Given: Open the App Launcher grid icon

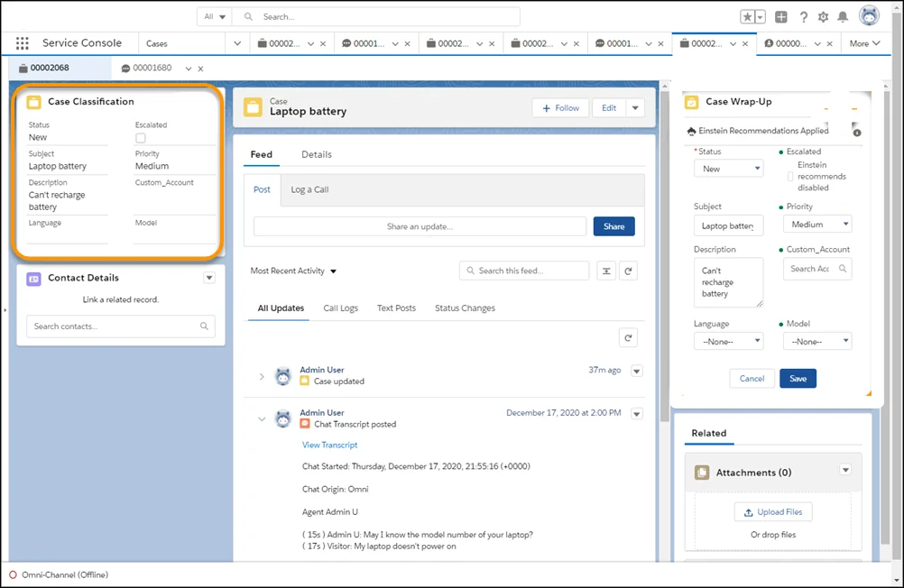Looking at the screenshot, I should [x=22, y=43].
